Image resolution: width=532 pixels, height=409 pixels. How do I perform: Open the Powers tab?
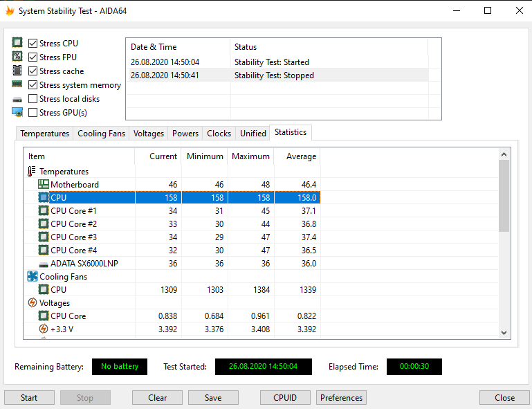pos(185,134)
